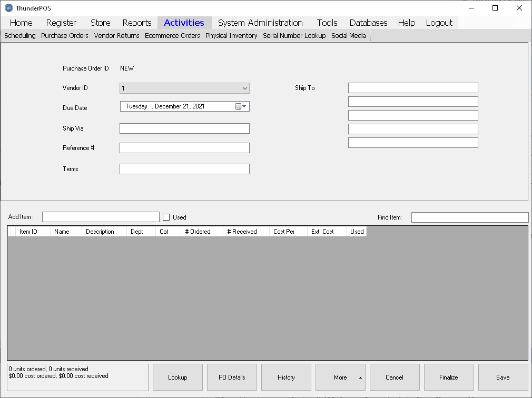This screenshot has width=532, height=398.
Task: Select the Ship Via text field
Action: click(184, 128)
